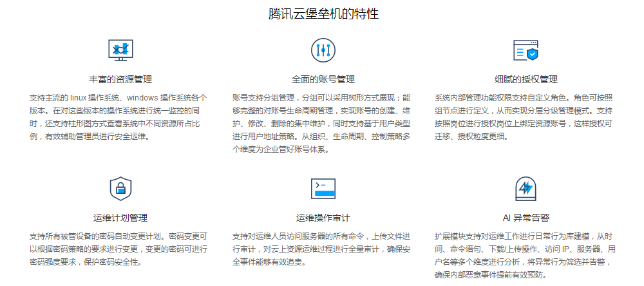Click the paragraph starting 支持所有被管设备的密码
Screen dimensions: 644x286
tap(118, 249)
